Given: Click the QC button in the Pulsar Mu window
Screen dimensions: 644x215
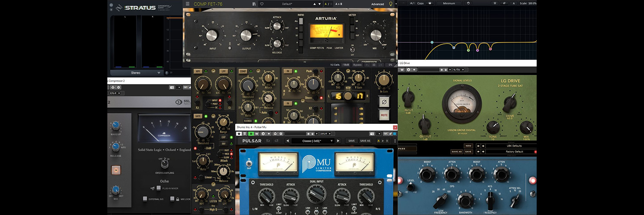Looking at the screenshot, I should point(386,134).
